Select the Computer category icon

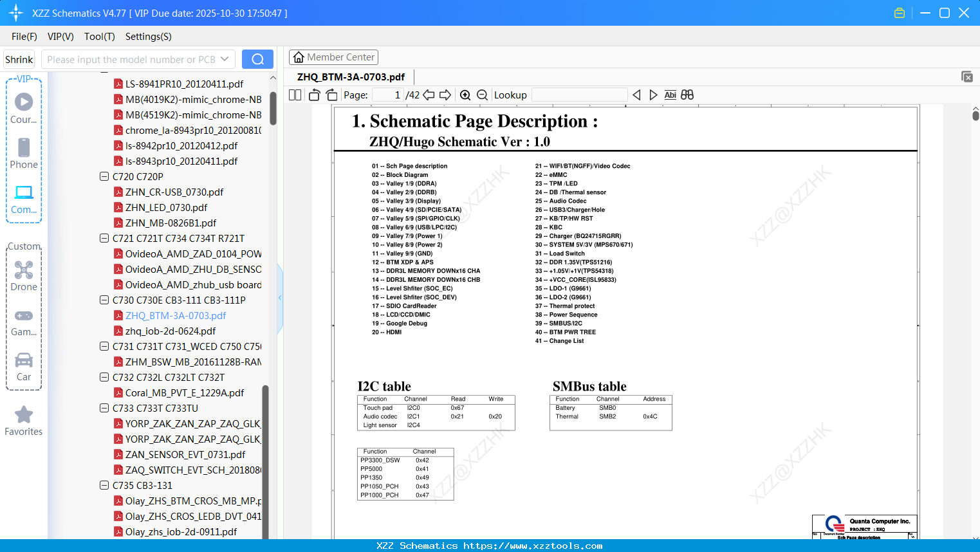(x=24, y=199)
